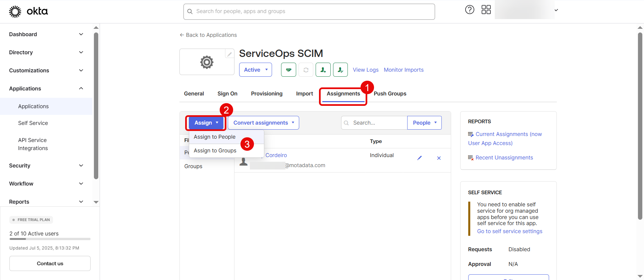Open the help question mark icon
This screenshot has height=280, width=644.
tap(470, 10)
